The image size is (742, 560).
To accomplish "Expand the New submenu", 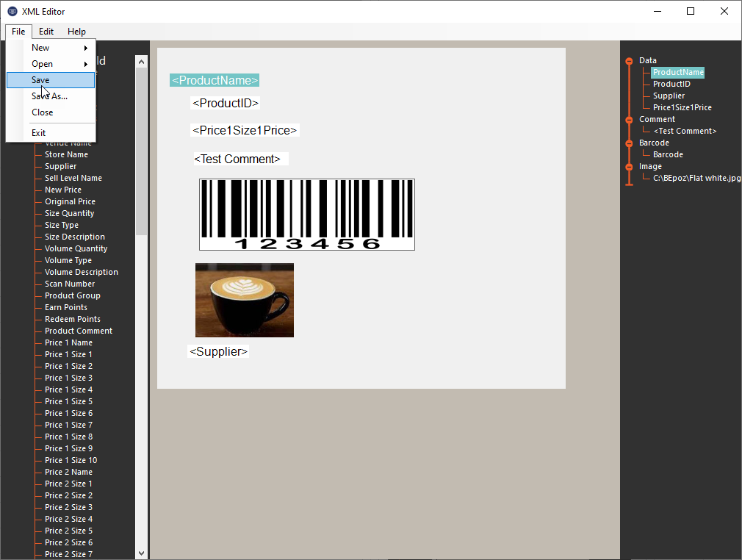I will tap(51, 48).
